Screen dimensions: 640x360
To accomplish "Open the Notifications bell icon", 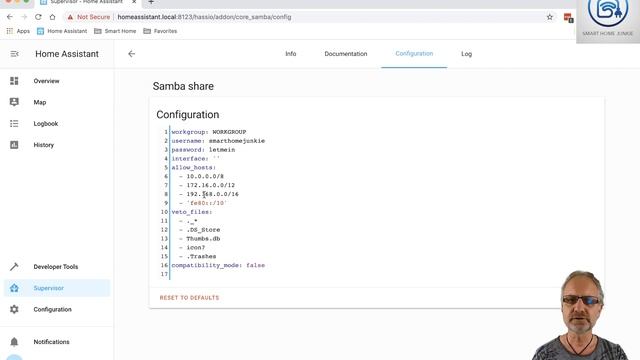I will [14, 342].
